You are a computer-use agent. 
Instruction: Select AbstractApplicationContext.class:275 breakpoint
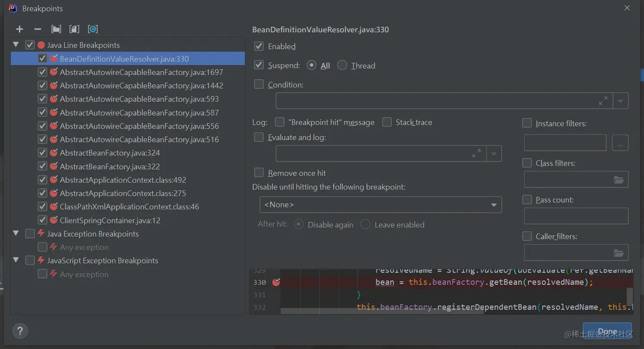pos(123,193)
